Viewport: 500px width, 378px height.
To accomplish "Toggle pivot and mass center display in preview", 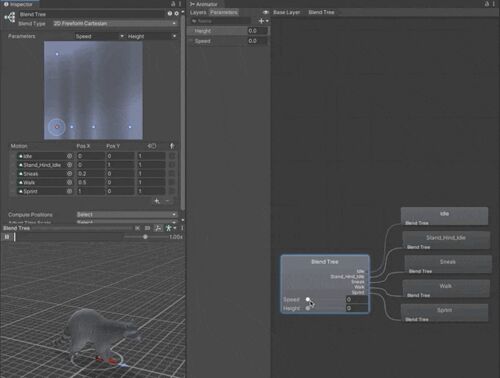I will click(x=158, y=228).
